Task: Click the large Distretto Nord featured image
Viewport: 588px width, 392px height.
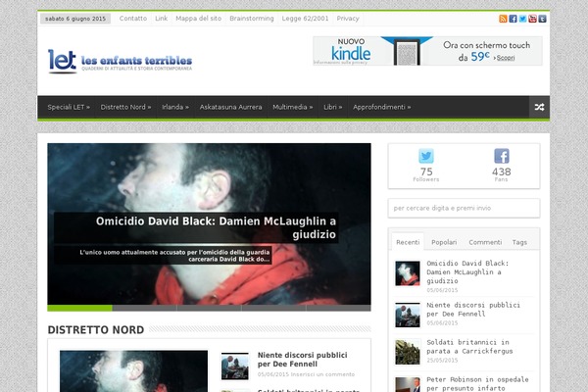Action: pos(133,371)
